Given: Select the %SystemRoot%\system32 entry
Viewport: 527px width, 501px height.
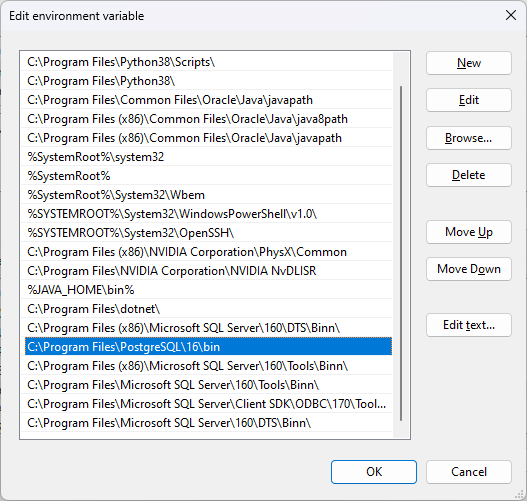Looking at the screenshot, I should pos(208,157).
